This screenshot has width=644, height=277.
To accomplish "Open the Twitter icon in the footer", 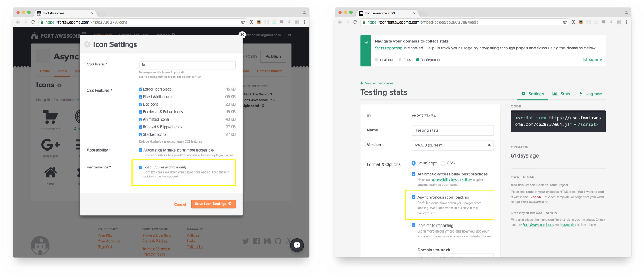I will tap(245, 242).
